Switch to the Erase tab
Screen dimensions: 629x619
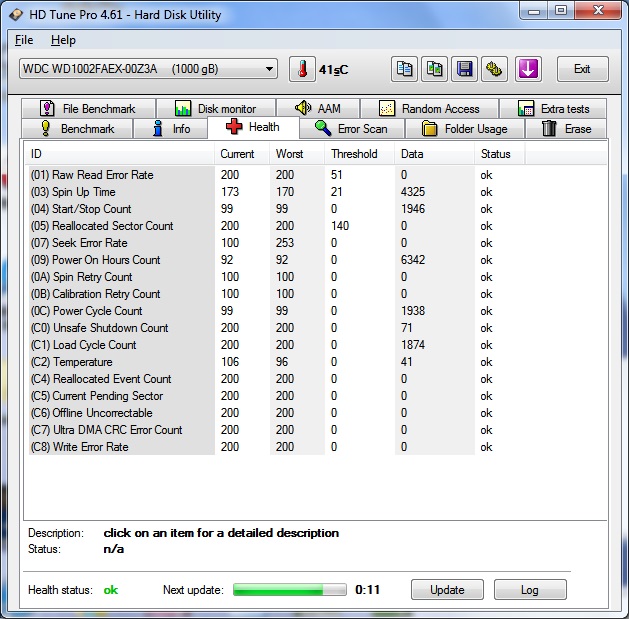[566, 129]
